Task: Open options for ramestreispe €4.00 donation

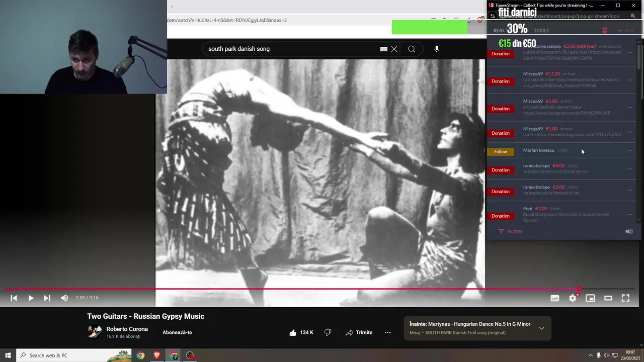Action: (x=629, y=169)
